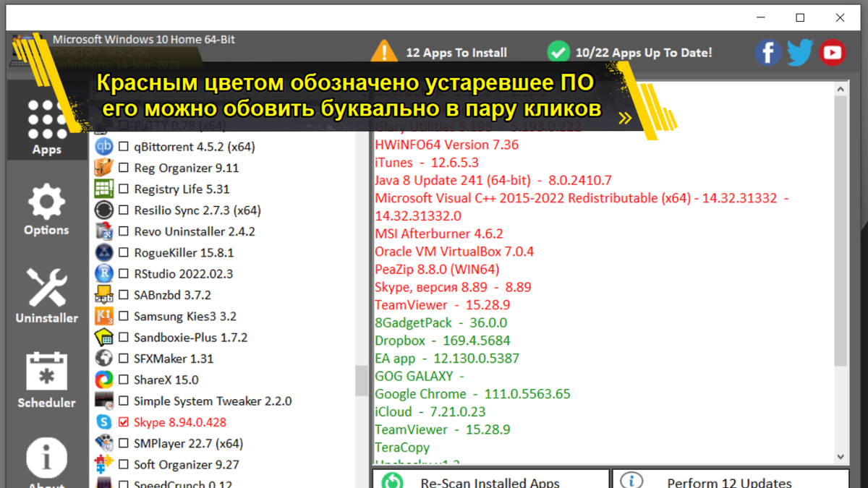Click scroll-down arrow of results panel
The image size is (868, 488).
coord(840,457)
